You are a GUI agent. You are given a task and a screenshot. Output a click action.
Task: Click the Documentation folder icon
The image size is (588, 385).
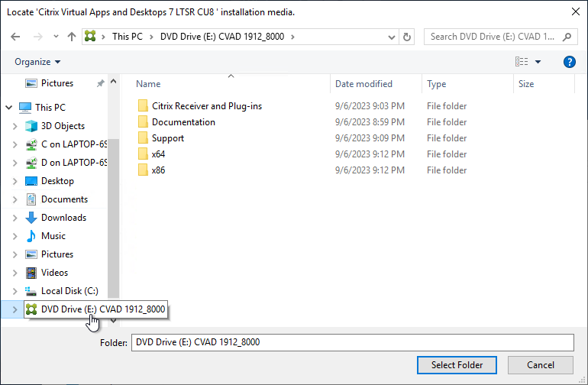coord(143,122)
